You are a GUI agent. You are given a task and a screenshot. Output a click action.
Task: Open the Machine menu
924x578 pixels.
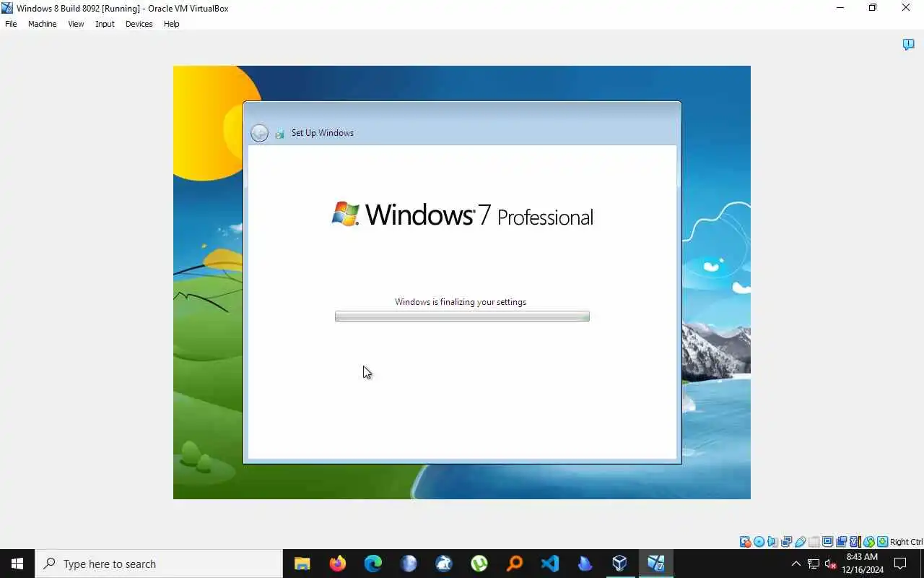(x=42, y=24)
